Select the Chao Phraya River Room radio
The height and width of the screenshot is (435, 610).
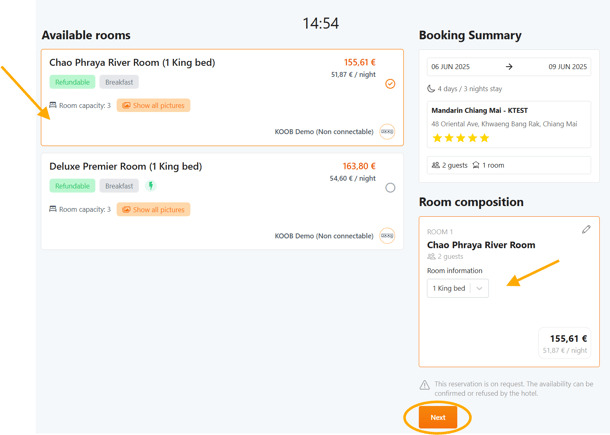tap(390, 84)
